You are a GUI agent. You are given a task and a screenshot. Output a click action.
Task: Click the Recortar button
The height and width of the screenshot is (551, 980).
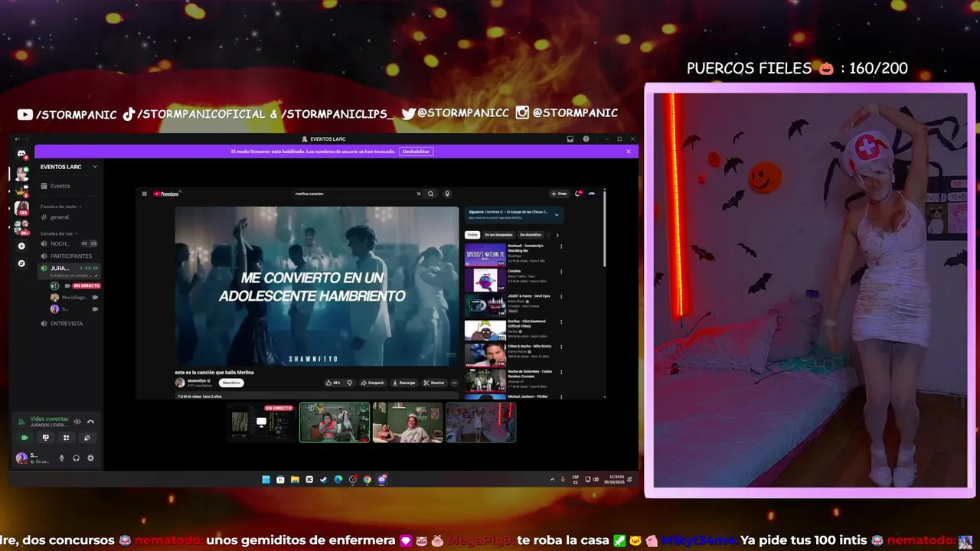click(434, 383)
